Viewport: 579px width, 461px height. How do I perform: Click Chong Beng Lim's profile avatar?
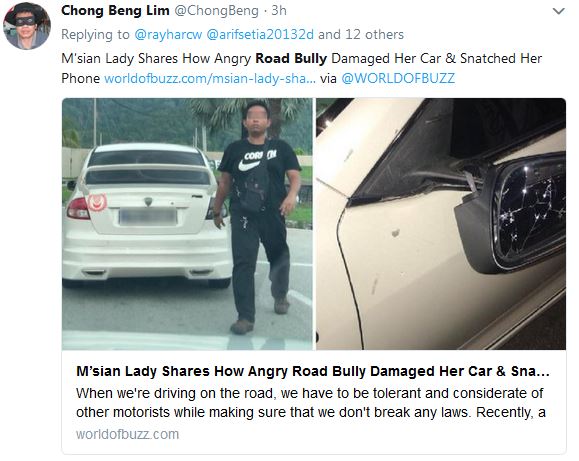(27, 25)
